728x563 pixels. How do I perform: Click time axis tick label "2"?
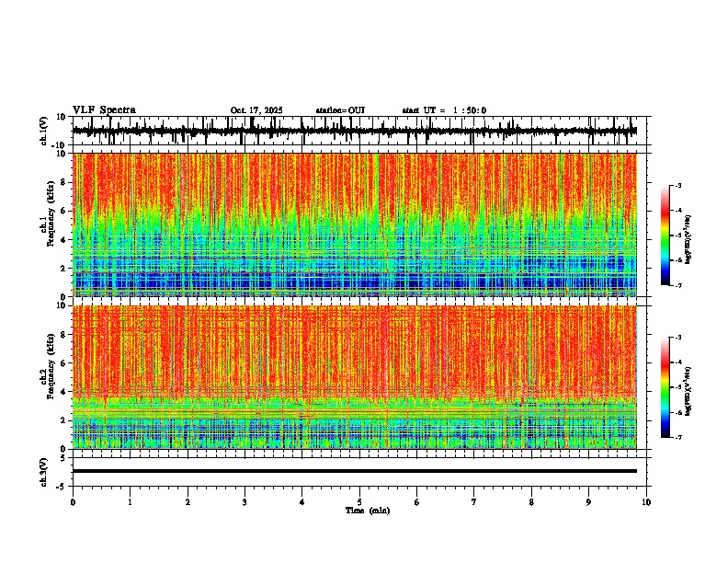[x=188, y=502]
